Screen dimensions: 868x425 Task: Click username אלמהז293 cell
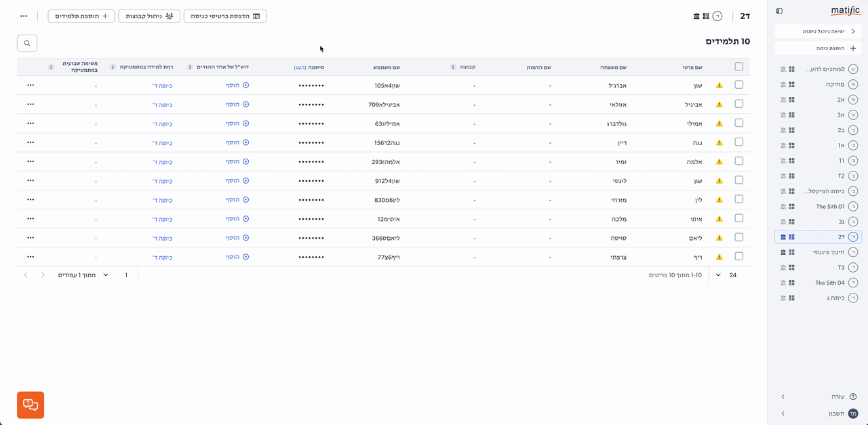pyautogui.click(x=386, y=162)
